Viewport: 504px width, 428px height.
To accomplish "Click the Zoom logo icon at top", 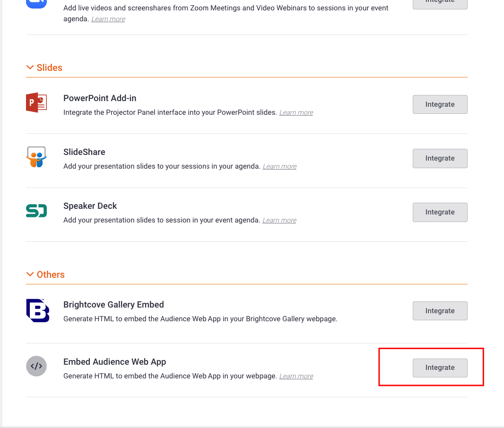I will [x=36, y=4].
